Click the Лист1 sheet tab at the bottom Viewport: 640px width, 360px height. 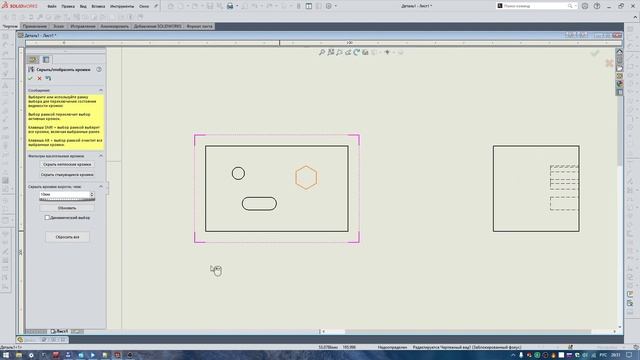pyautogui.click(x=59, y=331)
